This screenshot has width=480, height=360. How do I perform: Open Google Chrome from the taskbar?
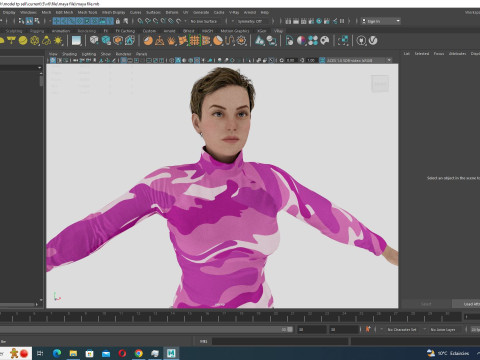139,353
